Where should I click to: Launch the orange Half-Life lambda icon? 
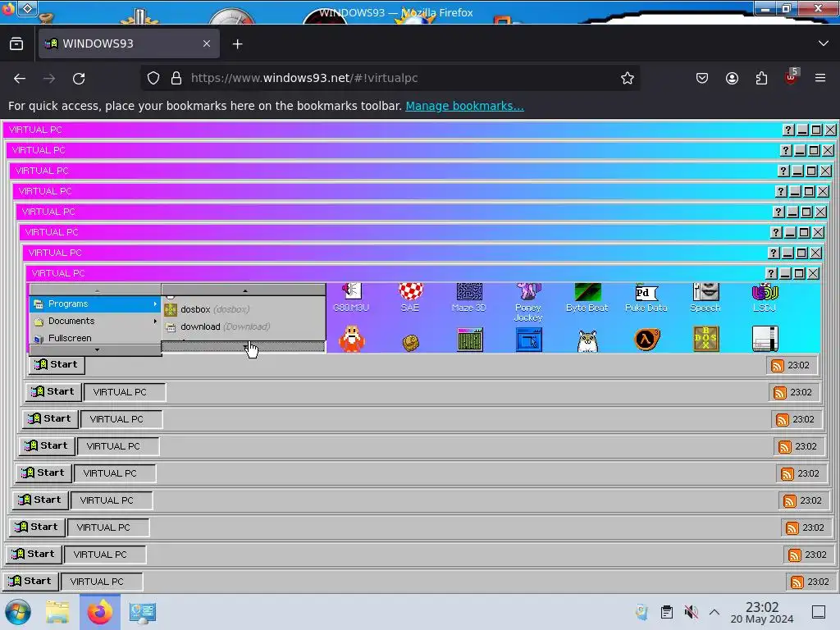click(x=646, y=340)
